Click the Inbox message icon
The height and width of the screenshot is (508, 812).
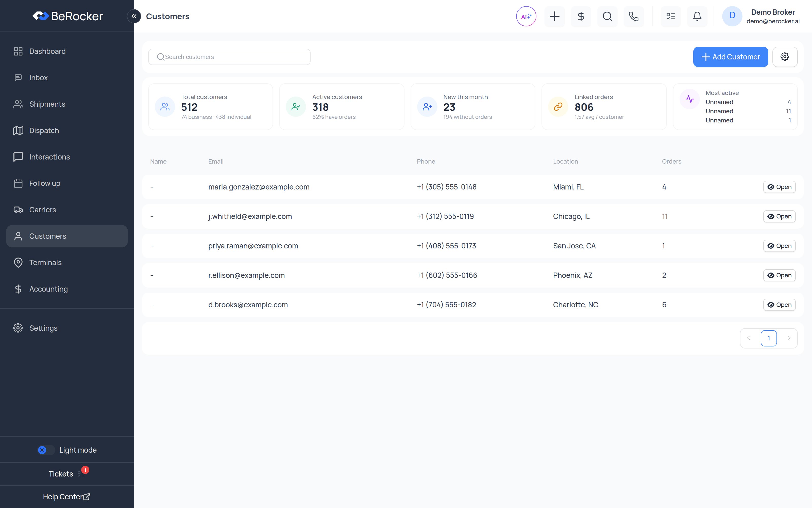[x=18, y=78]
